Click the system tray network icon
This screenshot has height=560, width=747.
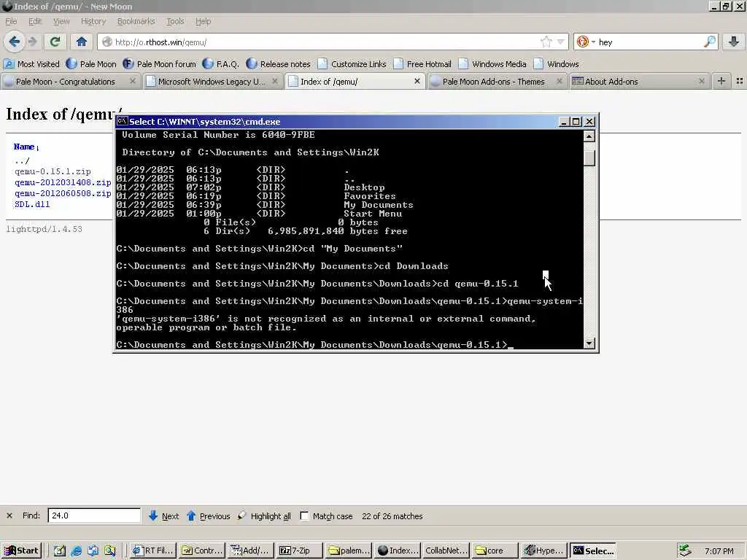click(x=685, y=551)
